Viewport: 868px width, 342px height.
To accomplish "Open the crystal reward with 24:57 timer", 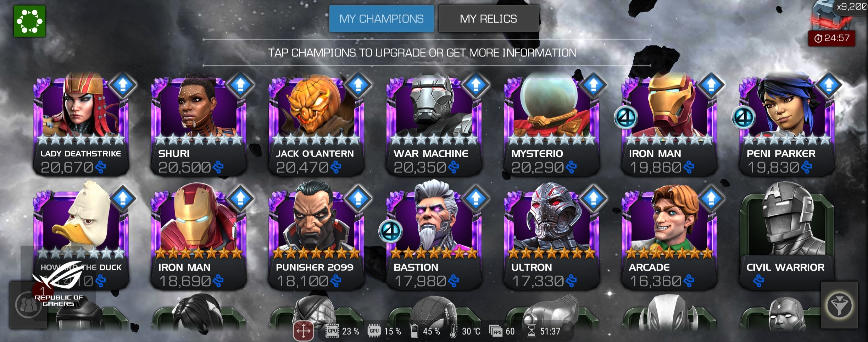I will (831, 23).
